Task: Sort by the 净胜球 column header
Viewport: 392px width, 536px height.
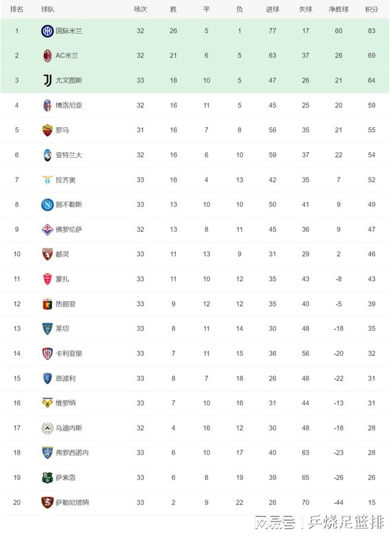Action: [339, 10]
